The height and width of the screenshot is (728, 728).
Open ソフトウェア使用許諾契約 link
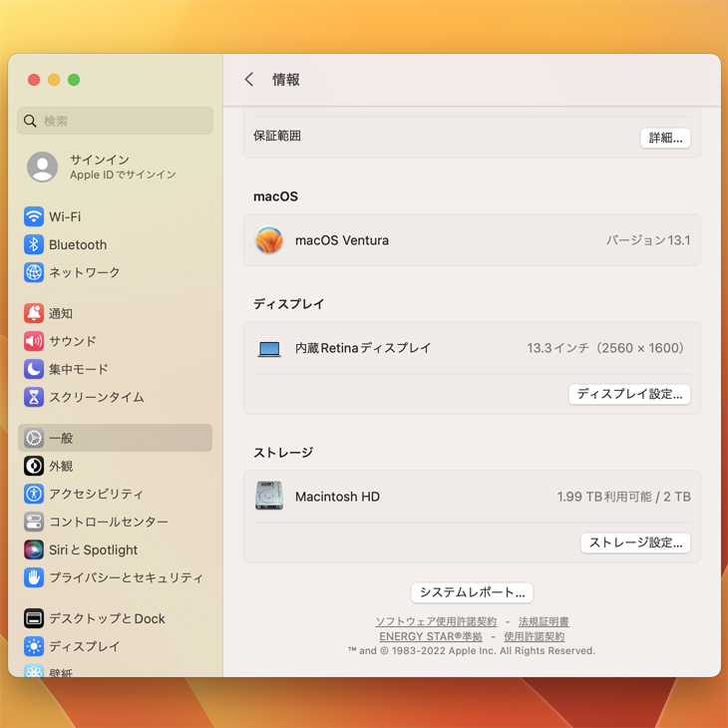(x=436, y=621)
